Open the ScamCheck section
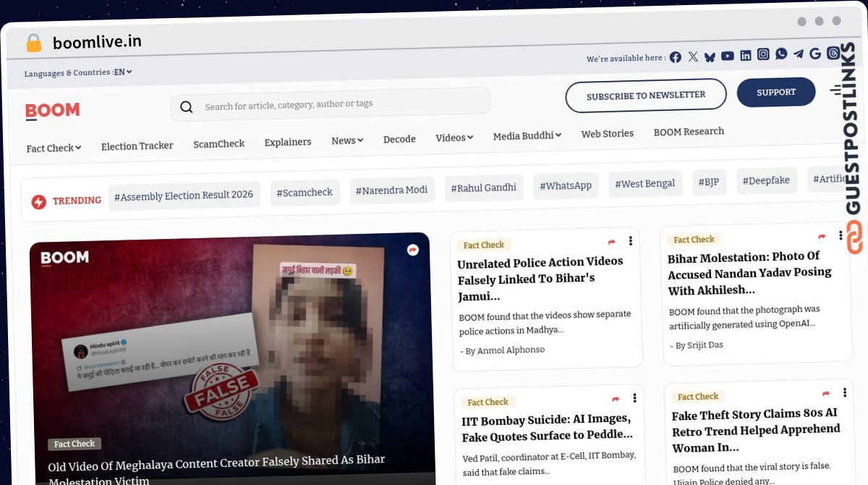 tap(219, 144)
